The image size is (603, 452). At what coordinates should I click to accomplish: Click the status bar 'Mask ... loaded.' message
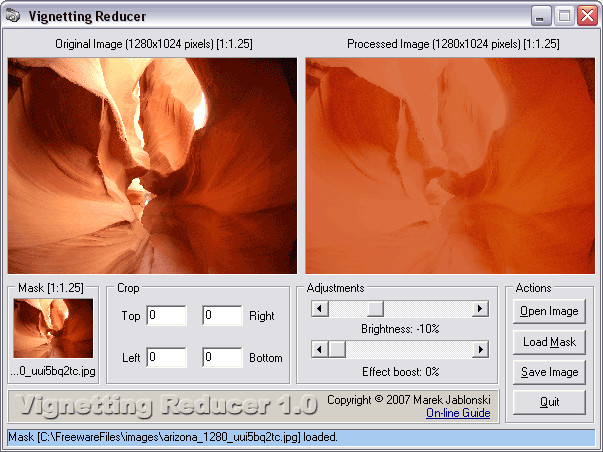point(173,437)
